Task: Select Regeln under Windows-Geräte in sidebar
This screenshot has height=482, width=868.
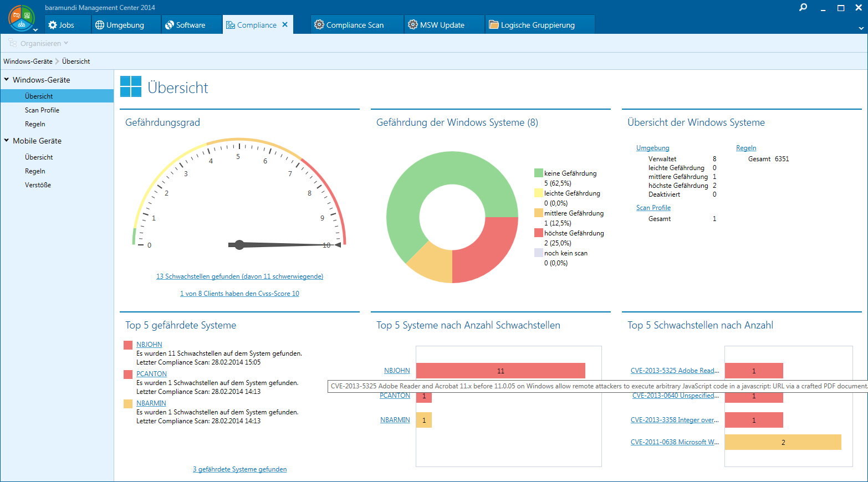Action: tap(35, 124)
